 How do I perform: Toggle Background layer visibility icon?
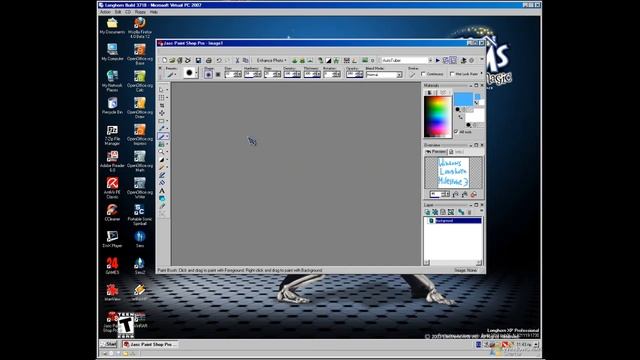click(431, 220)
